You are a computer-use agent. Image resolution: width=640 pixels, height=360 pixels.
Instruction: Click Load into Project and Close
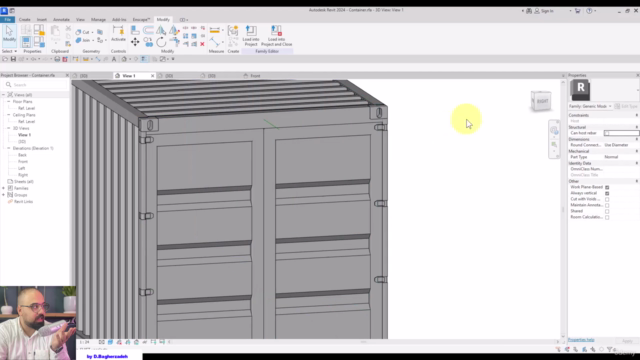(x=276, y=36)
